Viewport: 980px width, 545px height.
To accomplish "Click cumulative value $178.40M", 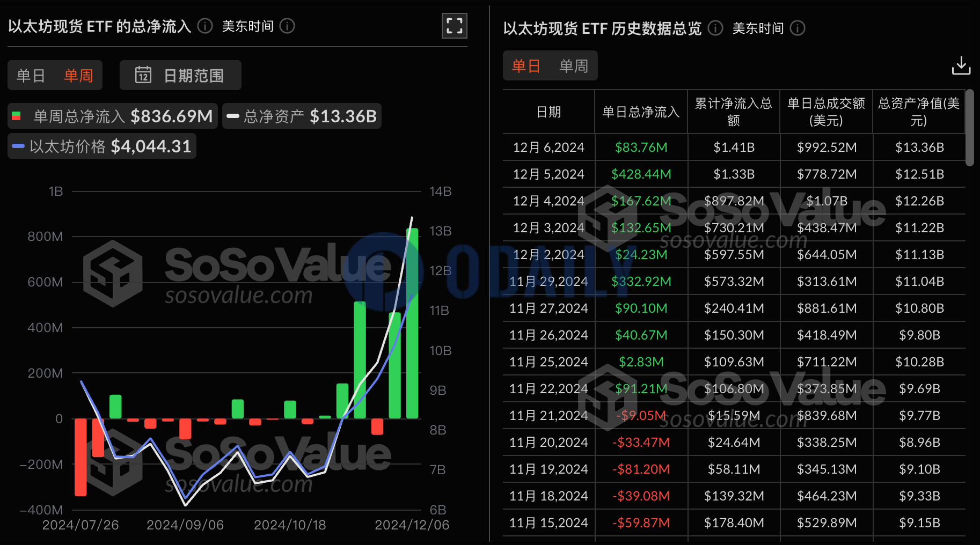I will point(734,522).
